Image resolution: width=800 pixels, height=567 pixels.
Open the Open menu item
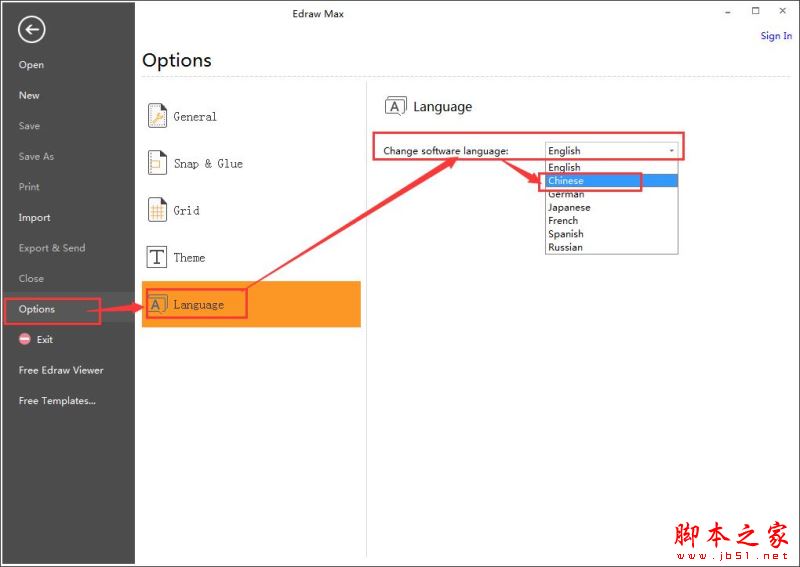[x=31, y=65]
